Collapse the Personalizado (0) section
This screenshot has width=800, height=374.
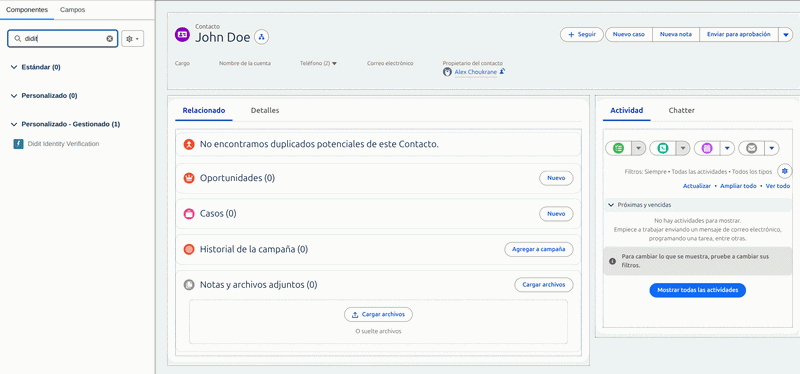tap(14, 95)
